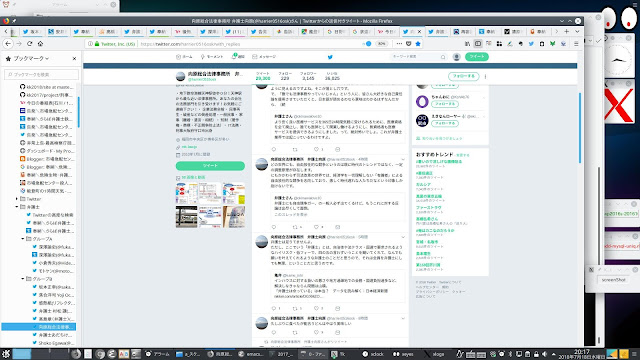Screen dimensions: 640x360
Task: Open モーメント in Twitter navigation
Action: coord(211,57)
